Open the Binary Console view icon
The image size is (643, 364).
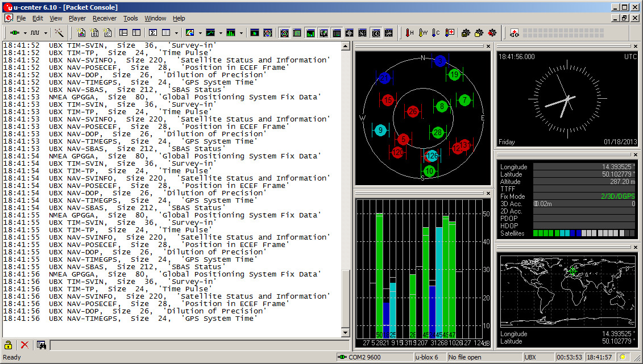(x=95, y=33)
